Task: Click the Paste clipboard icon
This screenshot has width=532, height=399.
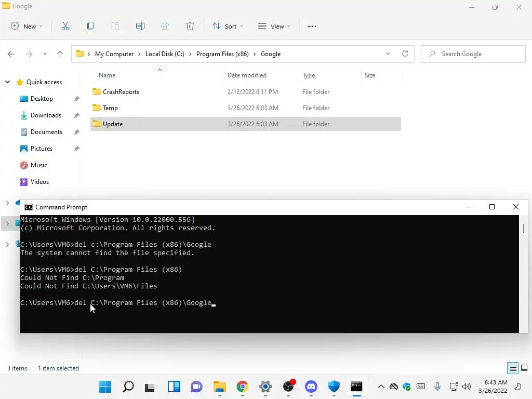Action: 115,26
